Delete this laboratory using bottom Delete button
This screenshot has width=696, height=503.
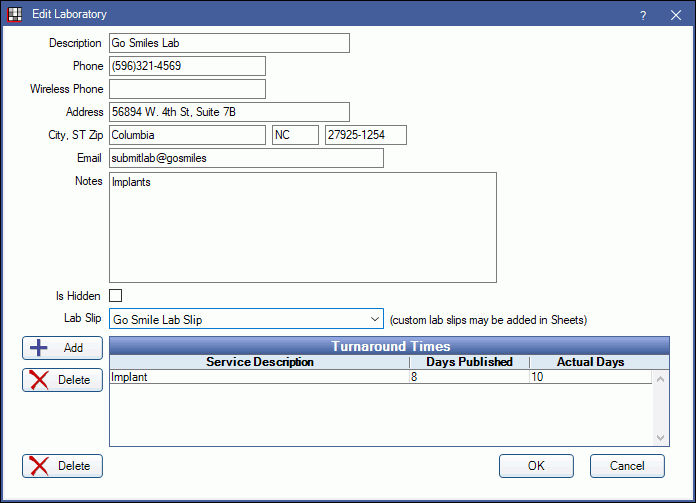[62, 466]
